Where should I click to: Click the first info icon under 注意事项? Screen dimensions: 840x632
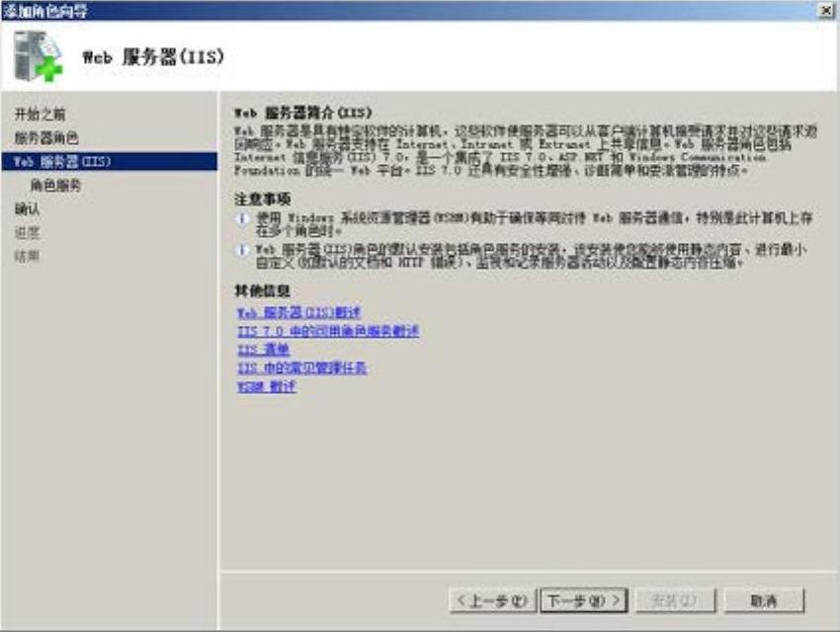click(243, 218)
